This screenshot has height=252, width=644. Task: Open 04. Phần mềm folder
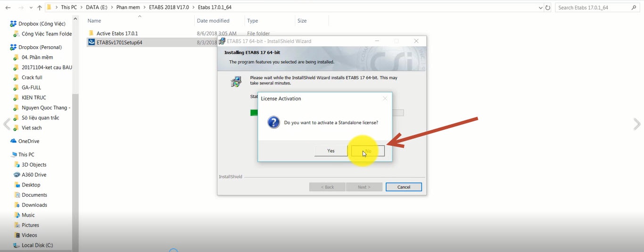point(37,58)
